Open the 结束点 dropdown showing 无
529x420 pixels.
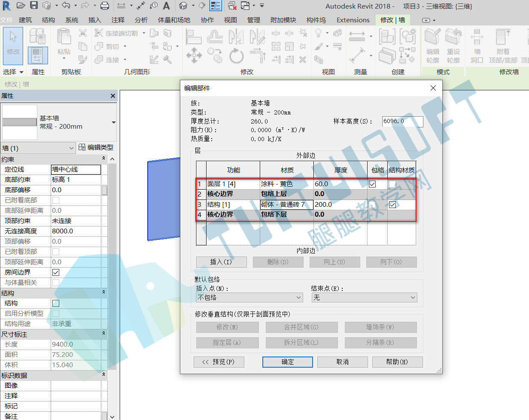[x=364, y=297]
